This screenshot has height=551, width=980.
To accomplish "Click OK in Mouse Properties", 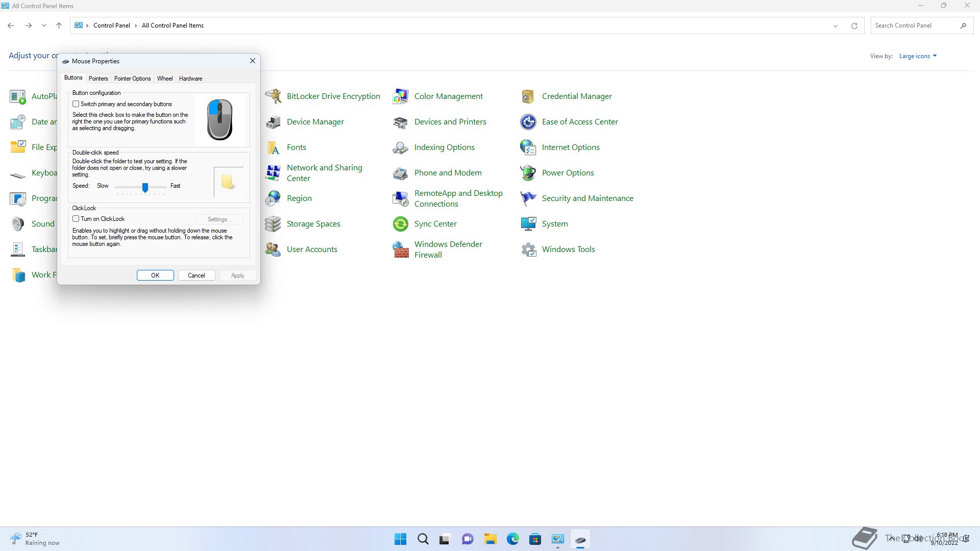I will 155,275.
